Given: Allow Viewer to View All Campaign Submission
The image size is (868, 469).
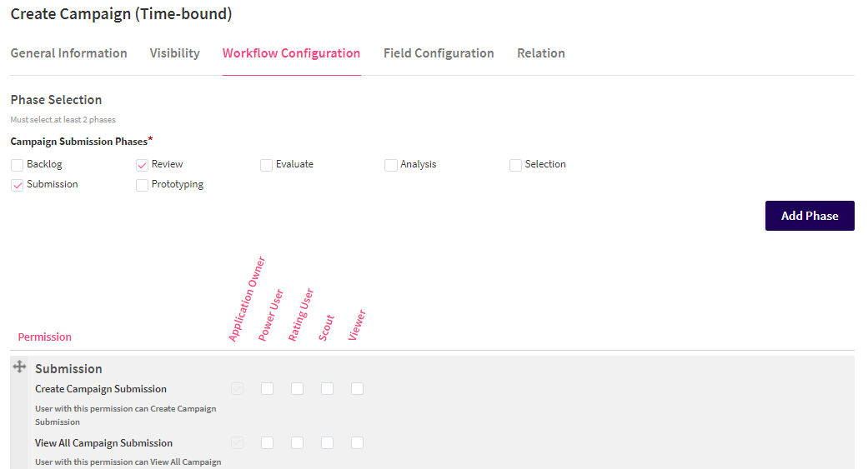Looking at the screenshot, I should click(357, 443).
